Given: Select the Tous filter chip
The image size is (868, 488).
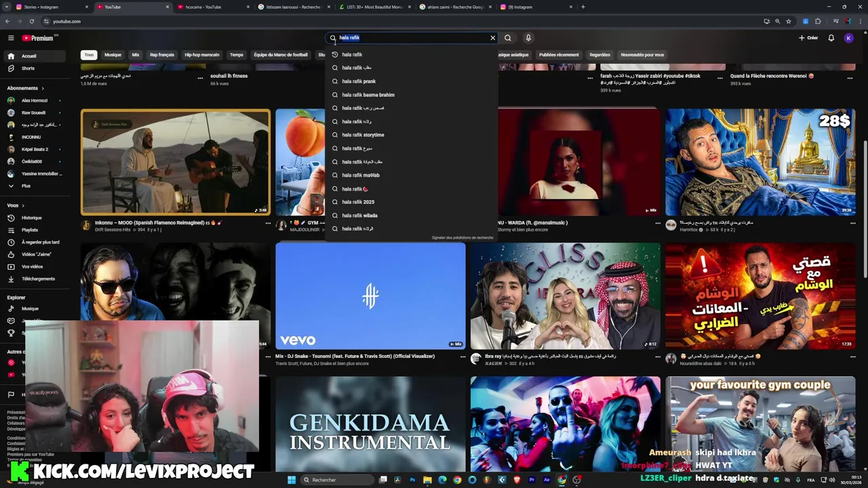Looking at the screenshot, I should click(89, 55).
